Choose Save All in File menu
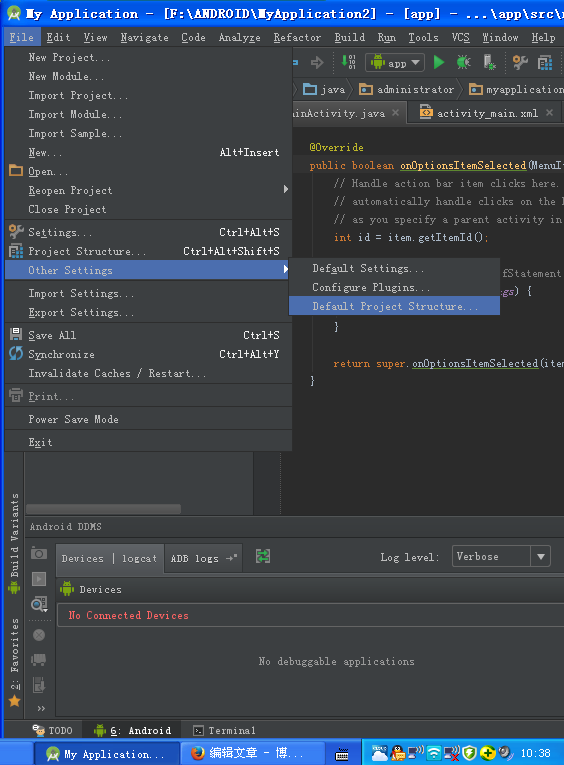 coord(148,335)
